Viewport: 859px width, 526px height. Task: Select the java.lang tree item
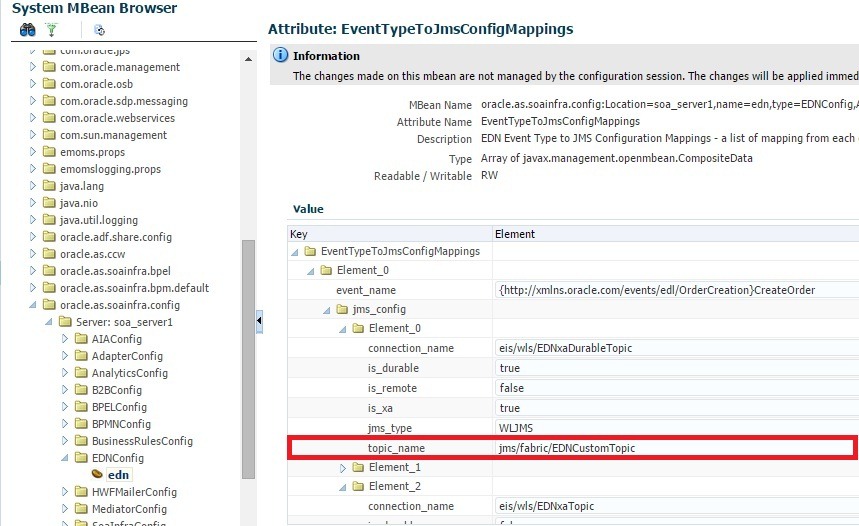click(x=81, y=186)
